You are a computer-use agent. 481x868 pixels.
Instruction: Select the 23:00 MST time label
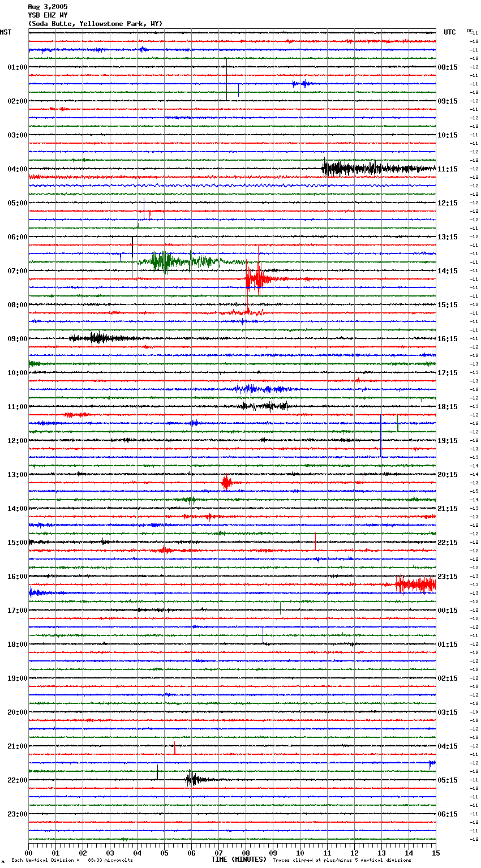(18, 814)
